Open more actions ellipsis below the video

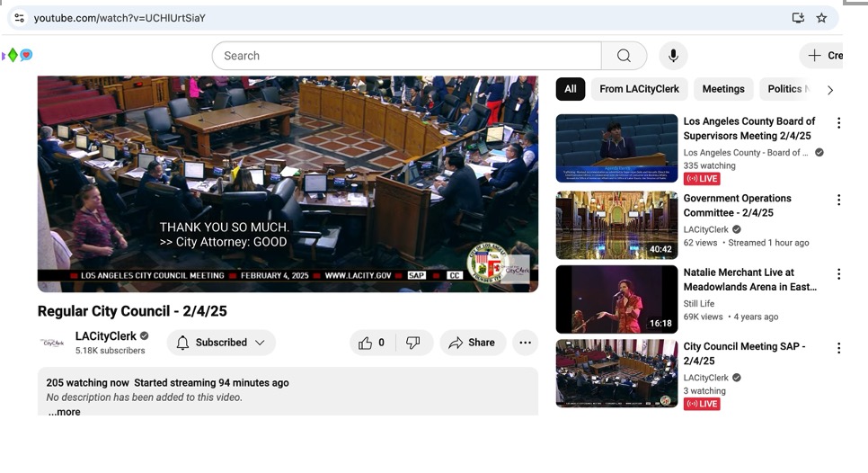(525, 343)
